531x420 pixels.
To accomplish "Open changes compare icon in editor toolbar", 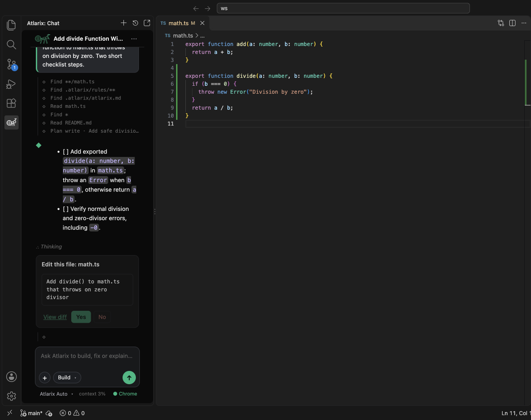I will point(501,23).
